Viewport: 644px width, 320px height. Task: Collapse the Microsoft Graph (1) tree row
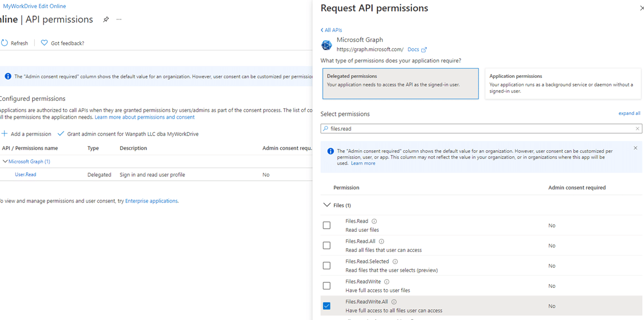5,162
